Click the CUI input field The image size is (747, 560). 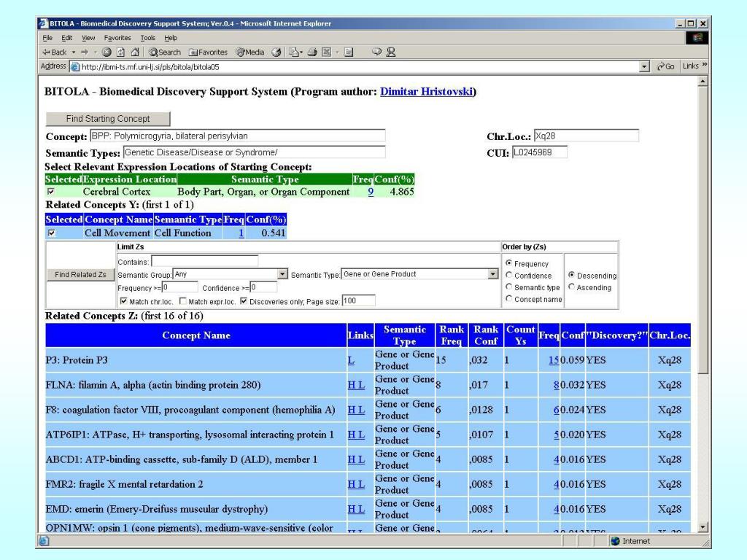(539, 152)
